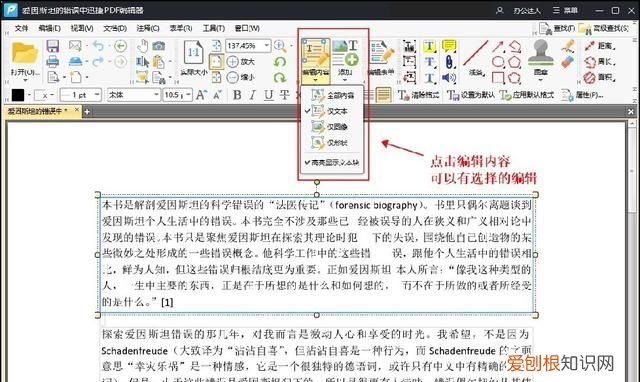Select the Hand pan tool

(142, 46)
